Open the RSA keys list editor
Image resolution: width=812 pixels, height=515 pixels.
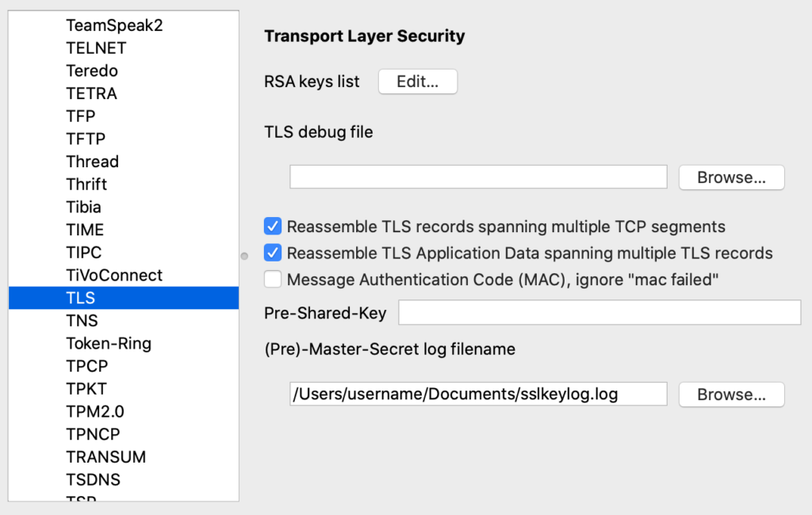(418, 81)
